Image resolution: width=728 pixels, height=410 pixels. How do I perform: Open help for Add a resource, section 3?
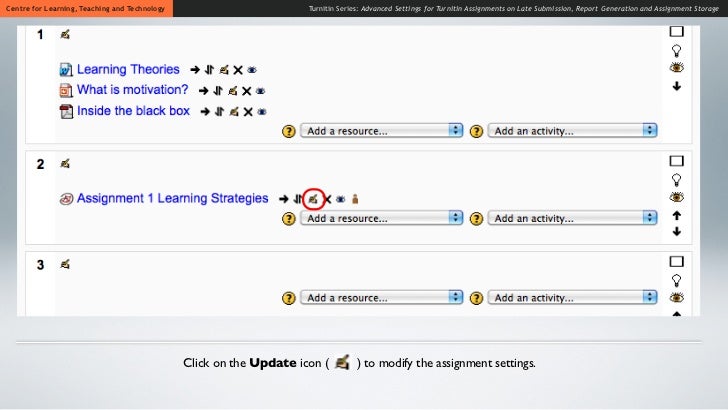click(289, 298)
